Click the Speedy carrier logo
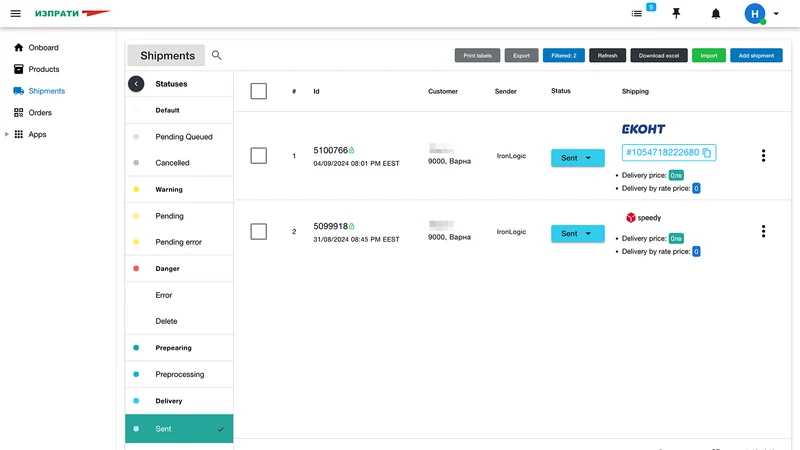The width and height of the screenshot is (800, 450). tap(643, 218)
